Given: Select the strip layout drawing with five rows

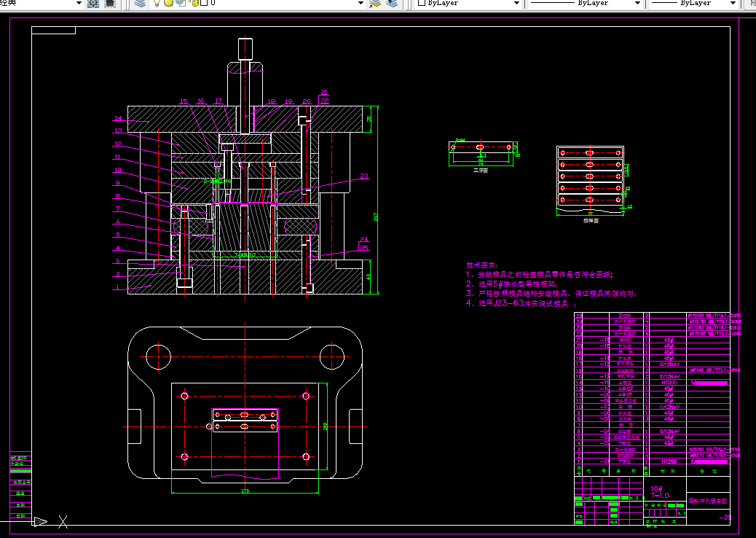Looking at the screenshot, I should tap(590, 181).
